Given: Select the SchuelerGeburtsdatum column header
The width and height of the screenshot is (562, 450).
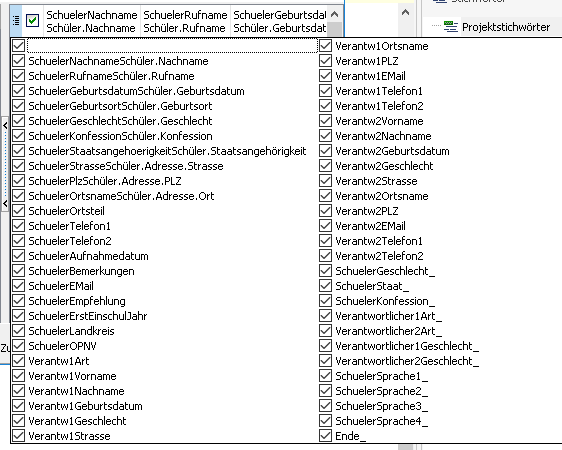Looking at the screenshot, I should pos(279,21).
